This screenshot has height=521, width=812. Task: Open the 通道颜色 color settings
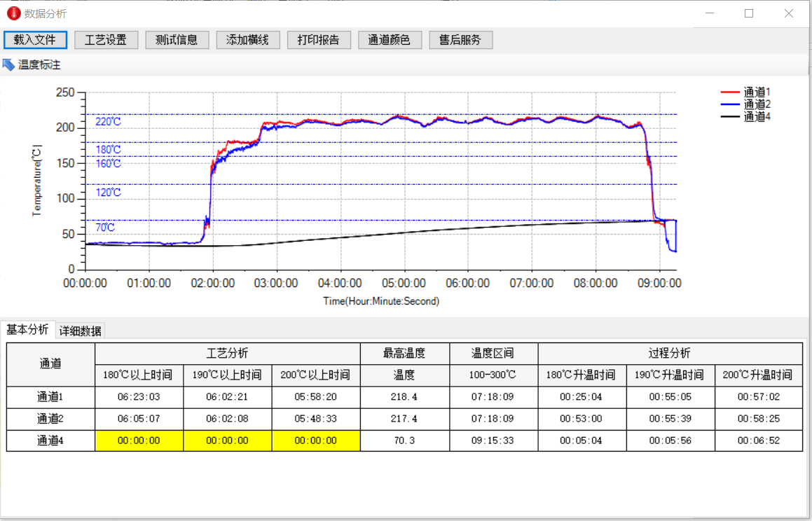pos(389,40)
